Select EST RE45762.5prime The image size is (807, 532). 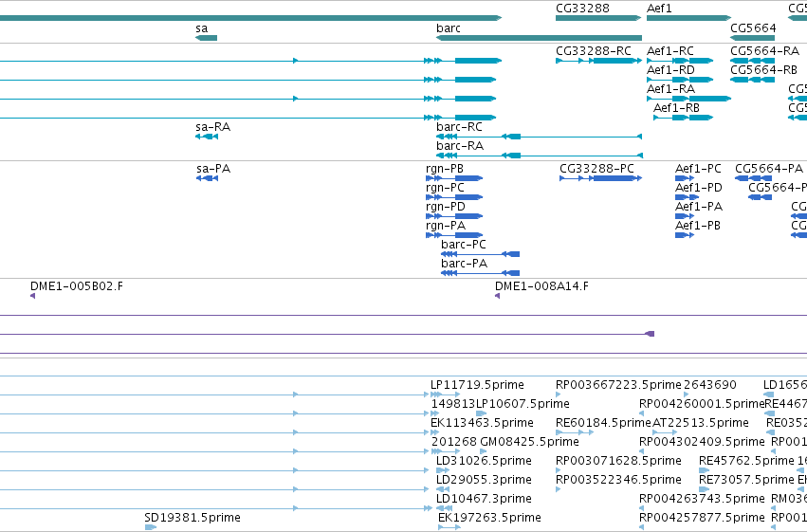704,470
